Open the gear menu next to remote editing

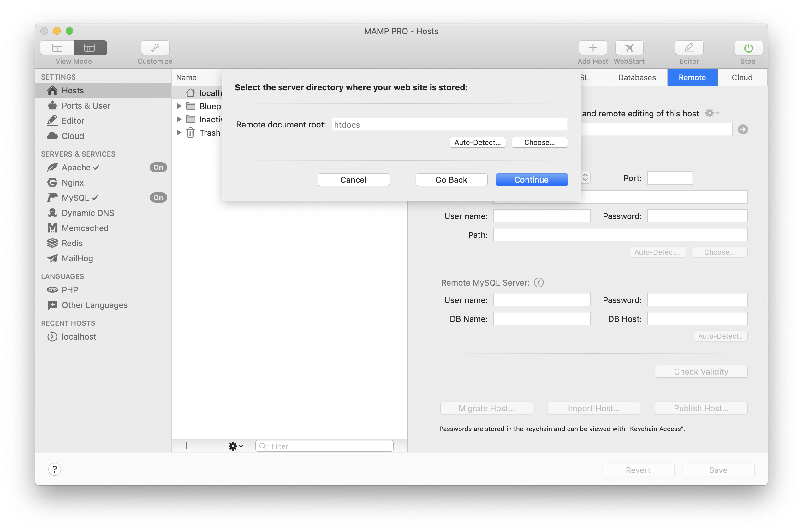point(712,113)
